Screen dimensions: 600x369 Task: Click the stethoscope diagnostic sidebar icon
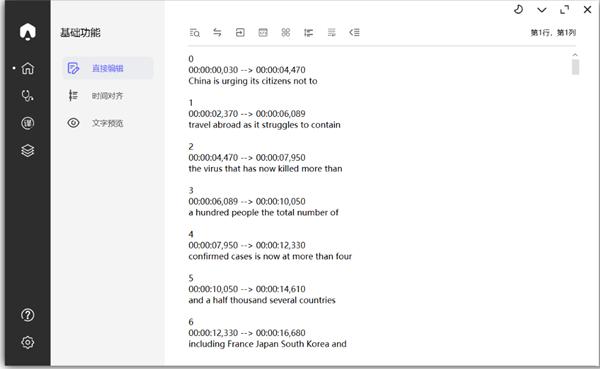pyautogui.click(x=28, y=96)
